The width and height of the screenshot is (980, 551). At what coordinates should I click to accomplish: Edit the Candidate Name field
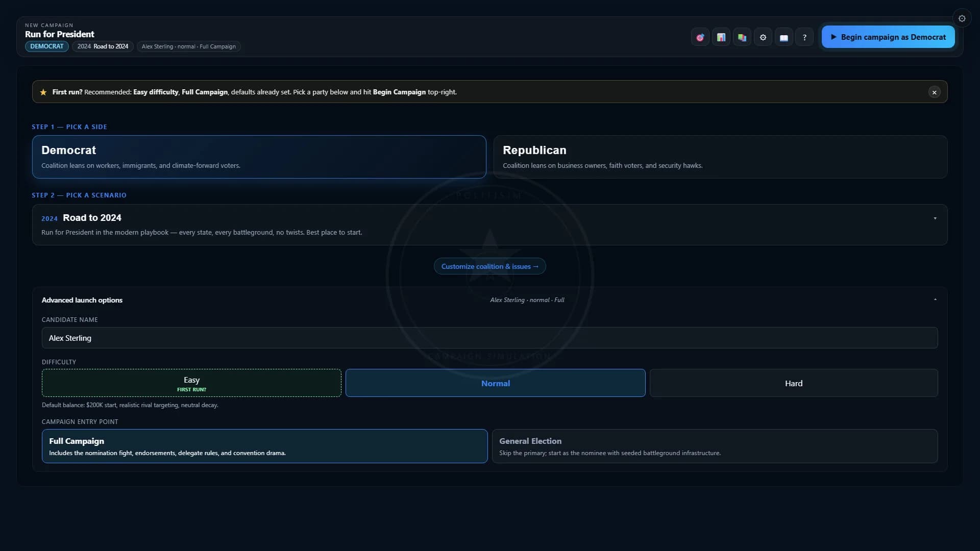pos(489,338)
